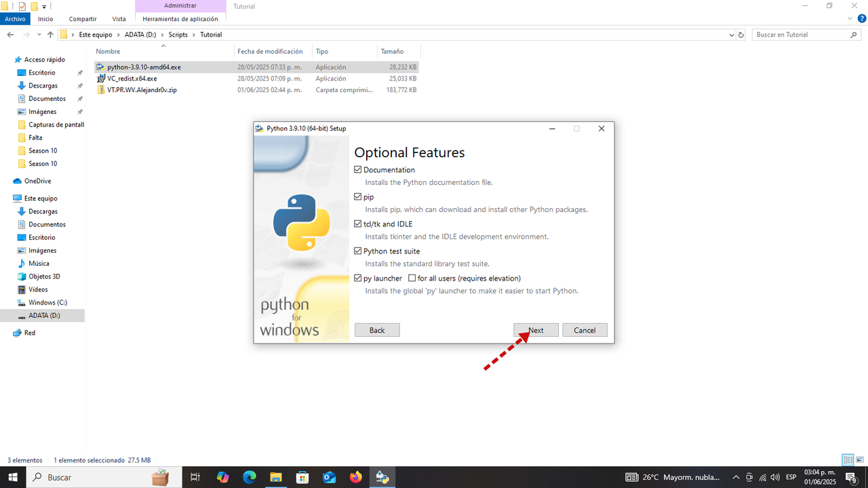This screenshot has width=868, height=488.
Task: Open Firefox from the taskbar
Action: coord(356,477)
